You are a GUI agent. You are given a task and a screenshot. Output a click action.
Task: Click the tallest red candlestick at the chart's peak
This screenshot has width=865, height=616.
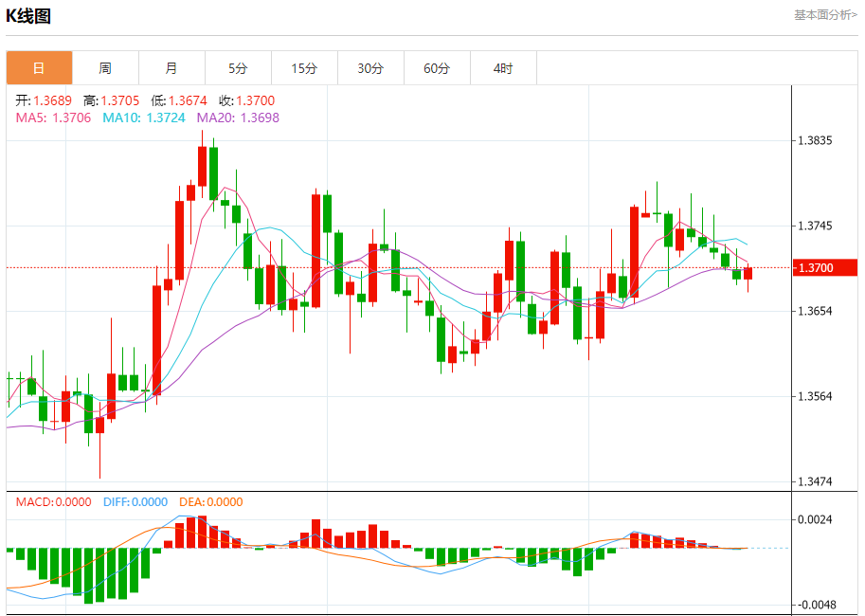(x=202, y=166)
